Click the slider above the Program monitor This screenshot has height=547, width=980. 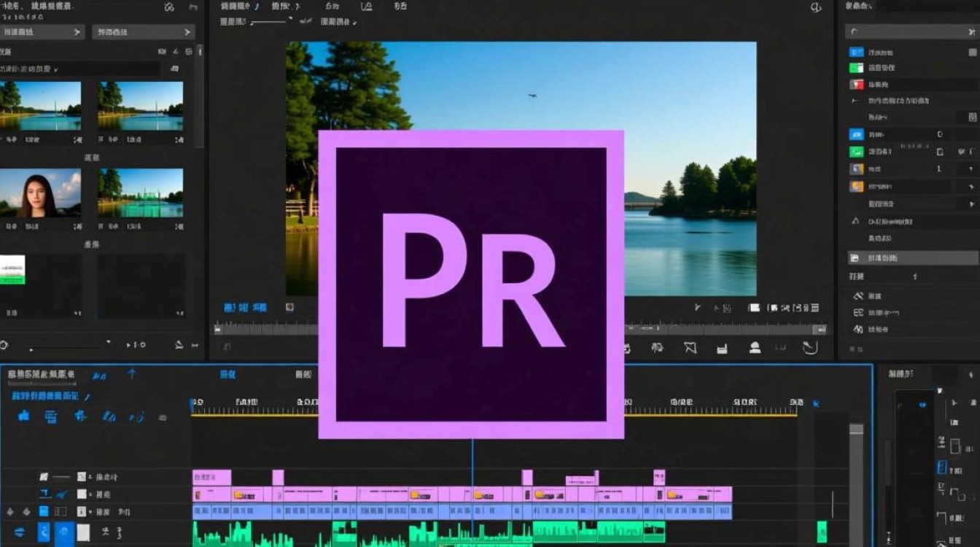[271, 22]
